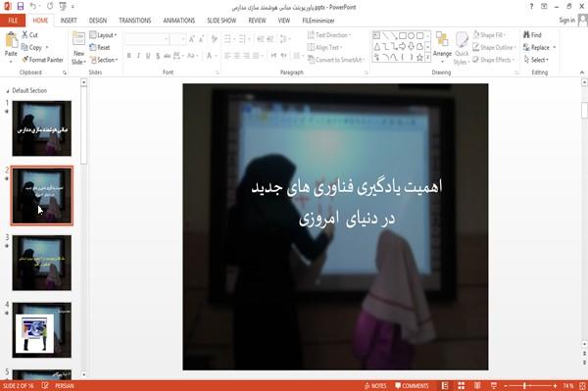
Task: Open Align Text dropdown
Action: 324,47
